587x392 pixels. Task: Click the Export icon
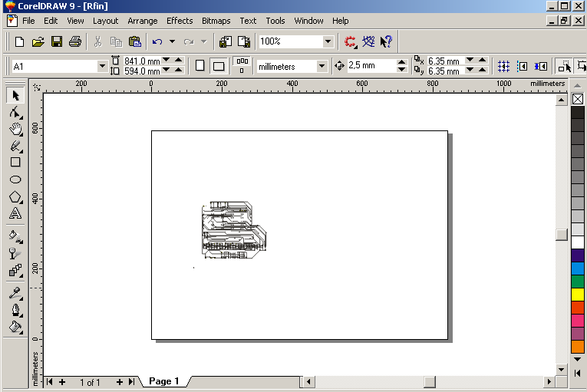pos(244,41)
